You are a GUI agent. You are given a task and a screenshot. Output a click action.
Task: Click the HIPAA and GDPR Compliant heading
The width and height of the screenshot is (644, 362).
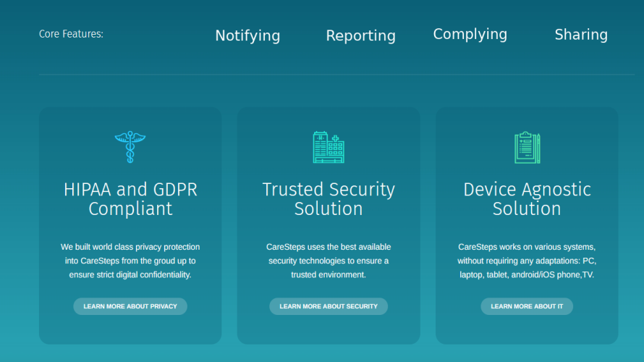[x=130, y=199]
